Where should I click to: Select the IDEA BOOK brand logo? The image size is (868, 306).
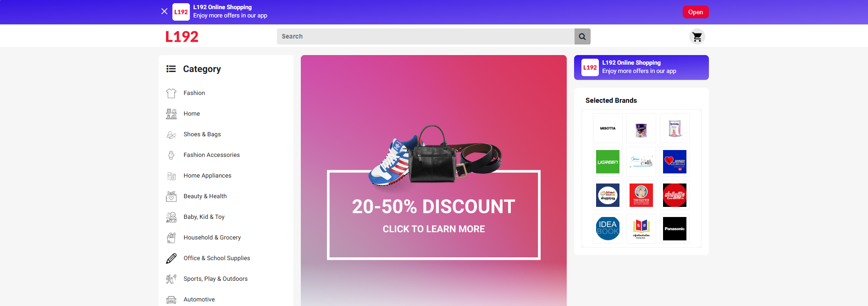pos(608,229)
